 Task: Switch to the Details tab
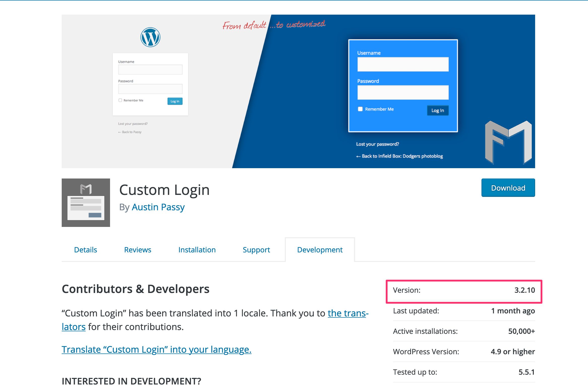tap(85, 250)
